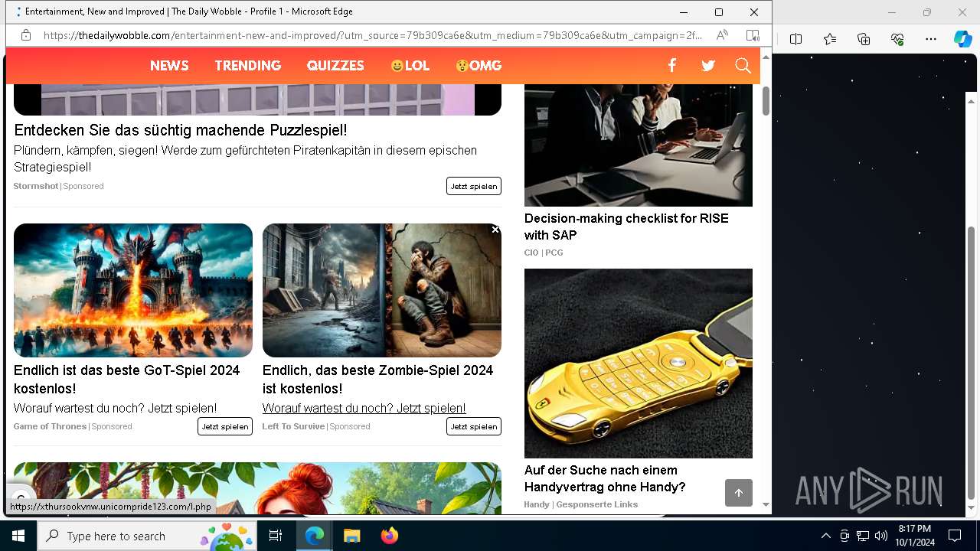Open the Copilot icon in Edge

click(x=962, y=39)
